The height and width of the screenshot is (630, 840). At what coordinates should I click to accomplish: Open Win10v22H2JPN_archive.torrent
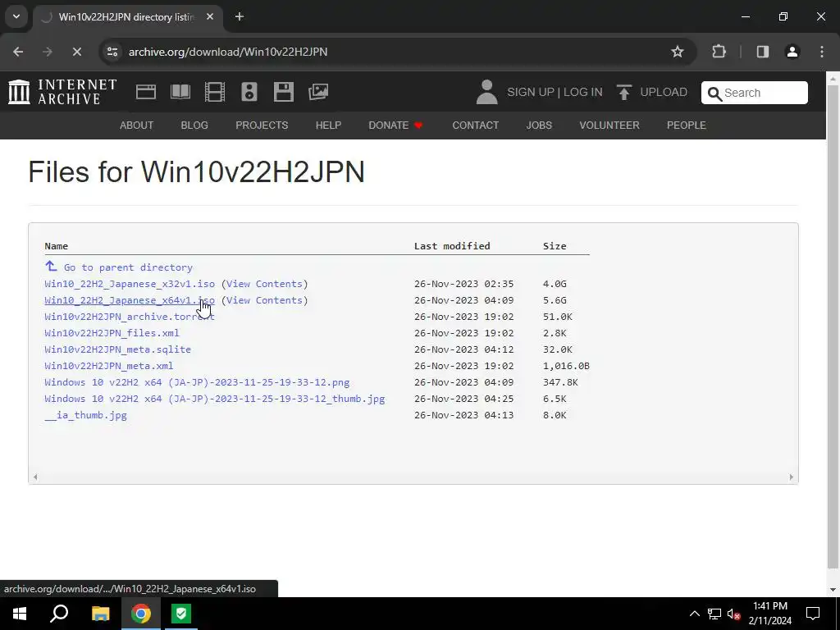coord(130,317)
